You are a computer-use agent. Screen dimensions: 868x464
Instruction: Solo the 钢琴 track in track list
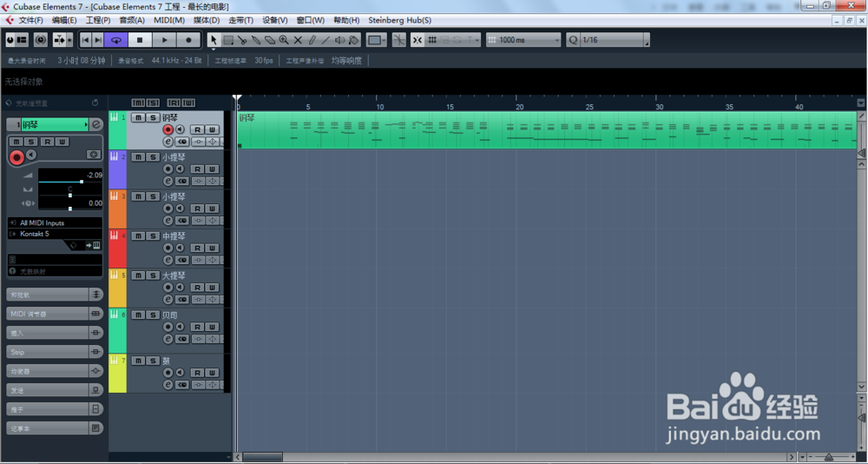153,117
